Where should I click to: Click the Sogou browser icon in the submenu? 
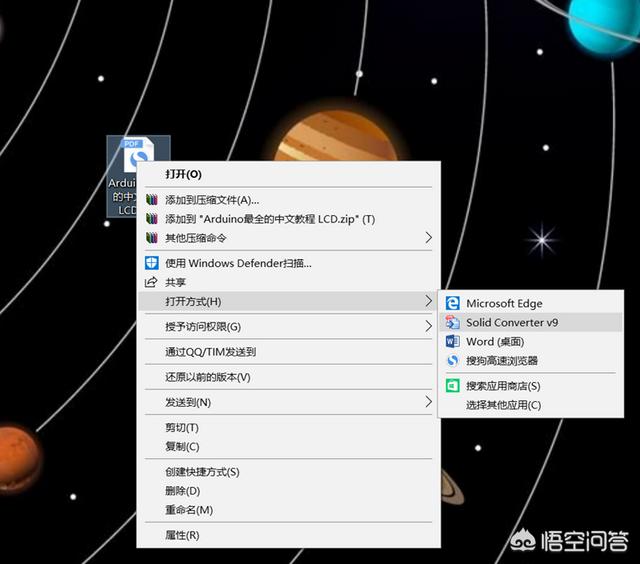click(x=452, y=360)
